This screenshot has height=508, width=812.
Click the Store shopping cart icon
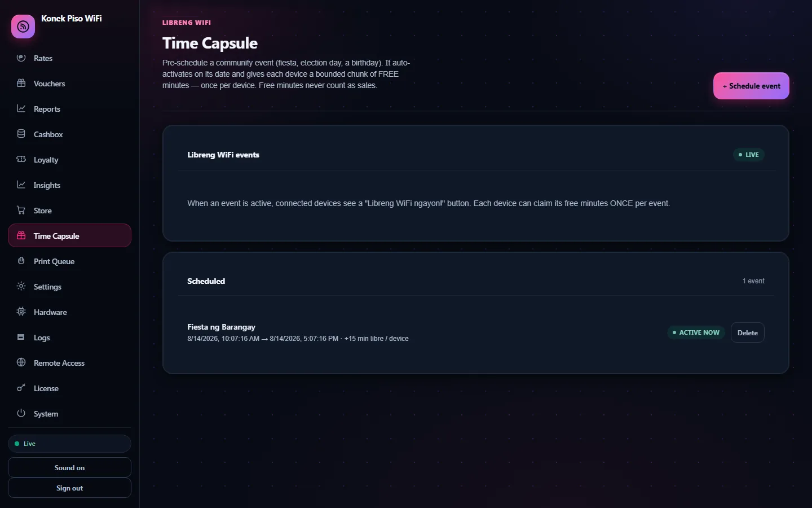[x=21, y=210]
